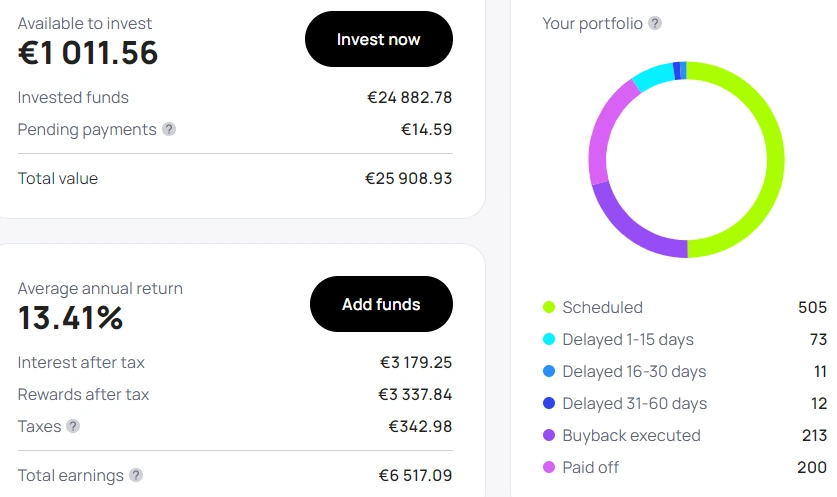The image size is (837, 497).
Task: Open the Scheduled loans legend label
Action: 602,307
